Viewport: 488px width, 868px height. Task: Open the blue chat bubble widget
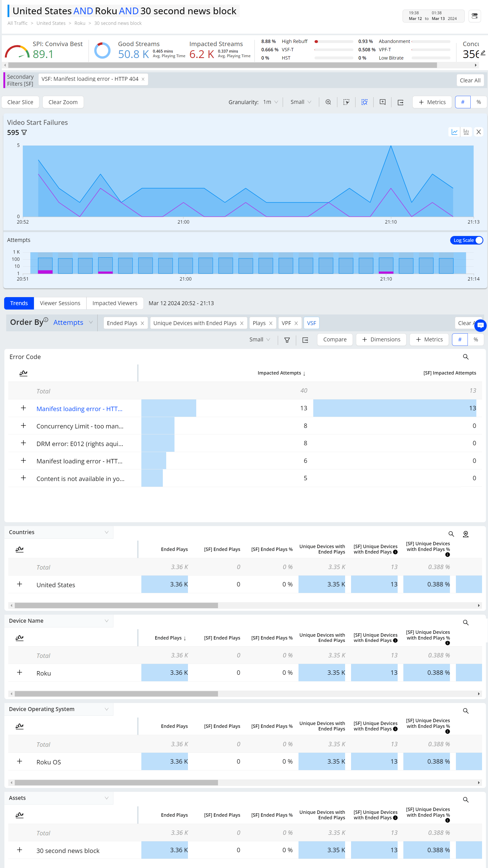[x=480, y=325]
